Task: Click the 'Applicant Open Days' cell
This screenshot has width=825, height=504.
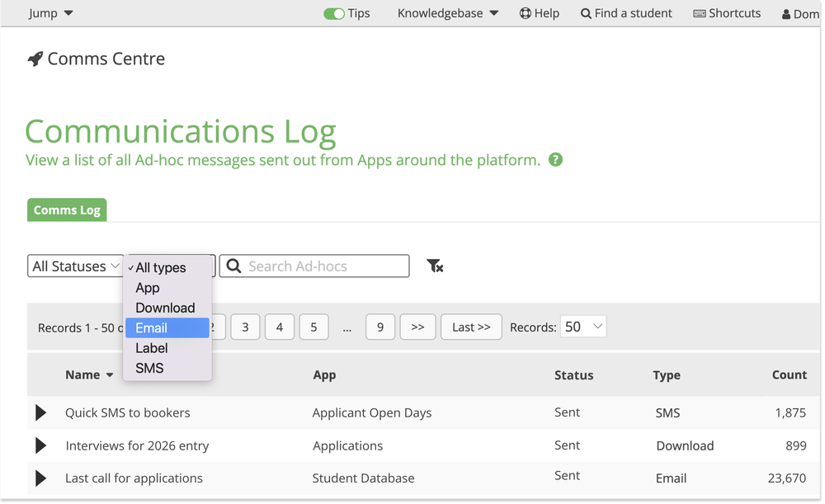Action: [x=372, y=413]
